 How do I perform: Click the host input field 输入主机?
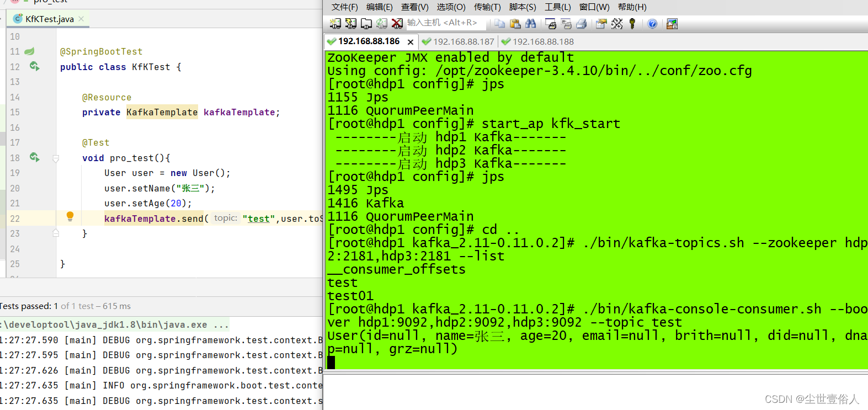tap(446, 23)
